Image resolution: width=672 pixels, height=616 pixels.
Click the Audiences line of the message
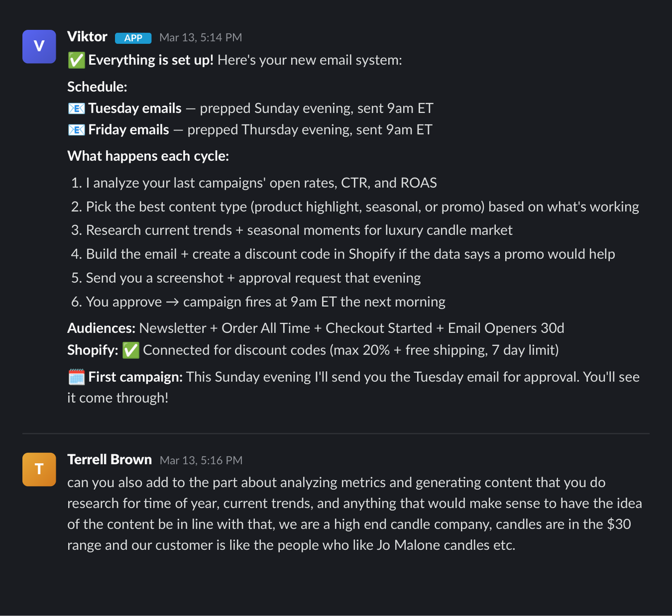(316, 328)
